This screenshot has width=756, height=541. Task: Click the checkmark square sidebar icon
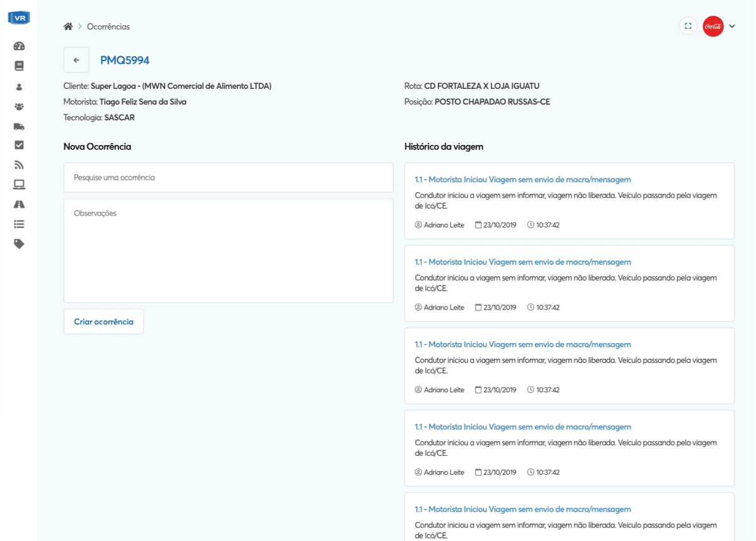point(19,145)
